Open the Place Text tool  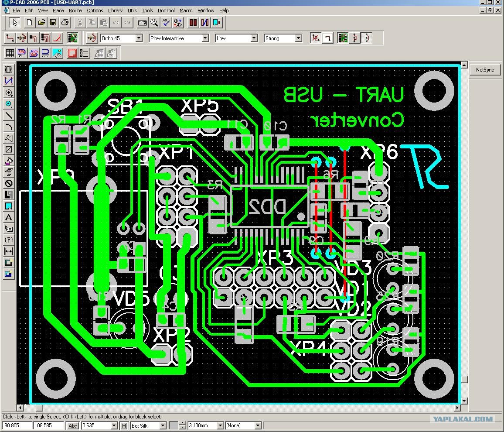pos(9,217)
